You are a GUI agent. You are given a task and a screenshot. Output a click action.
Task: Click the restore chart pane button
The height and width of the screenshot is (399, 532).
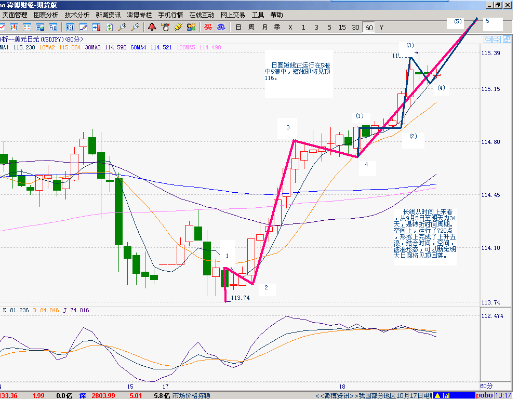pos(507,39)
